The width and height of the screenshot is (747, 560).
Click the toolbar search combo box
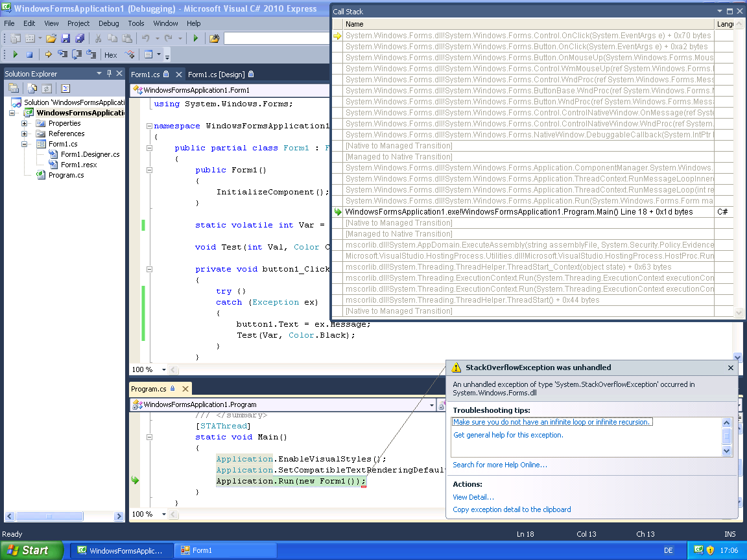[x=276, y=39]
